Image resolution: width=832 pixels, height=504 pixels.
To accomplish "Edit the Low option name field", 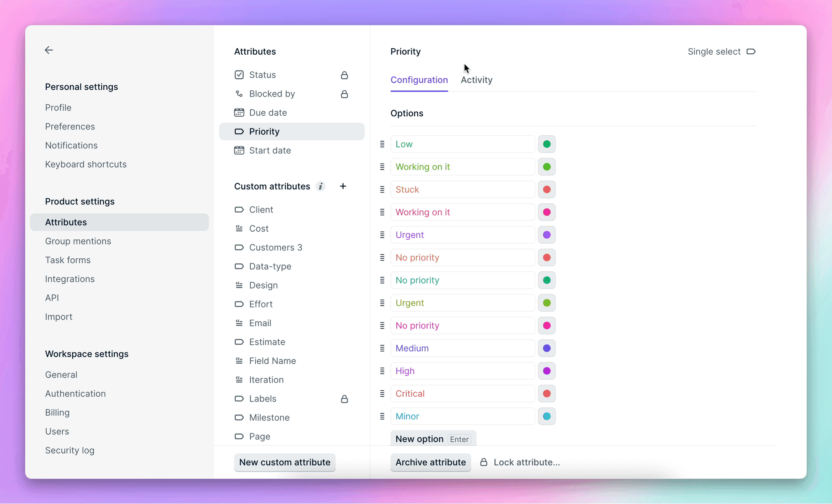I will pyautogui.click(x=463, y=144).
